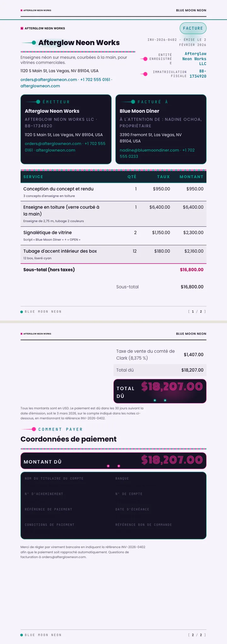Click the pink dot beside COMMENT PAYER
Image resolution: width=227 pixels, height=644 pixels.
[34, 429]
